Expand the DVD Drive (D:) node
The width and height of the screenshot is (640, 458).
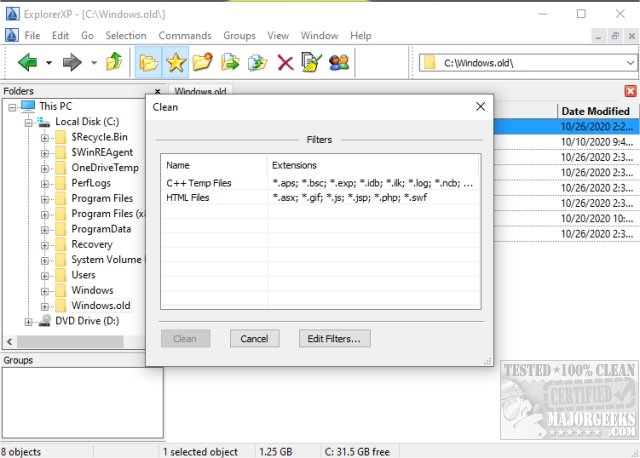coord(29,321)
